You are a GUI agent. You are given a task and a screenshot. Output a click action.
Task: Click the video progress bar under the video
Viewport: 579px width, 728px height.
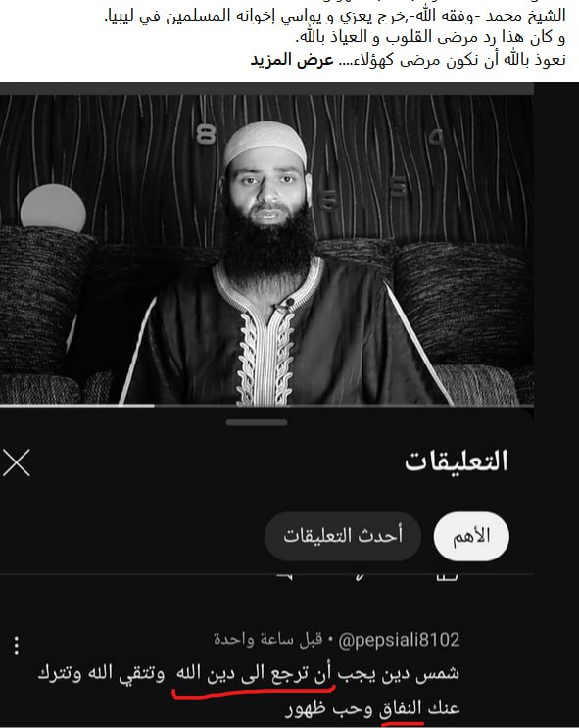[267, 406]
